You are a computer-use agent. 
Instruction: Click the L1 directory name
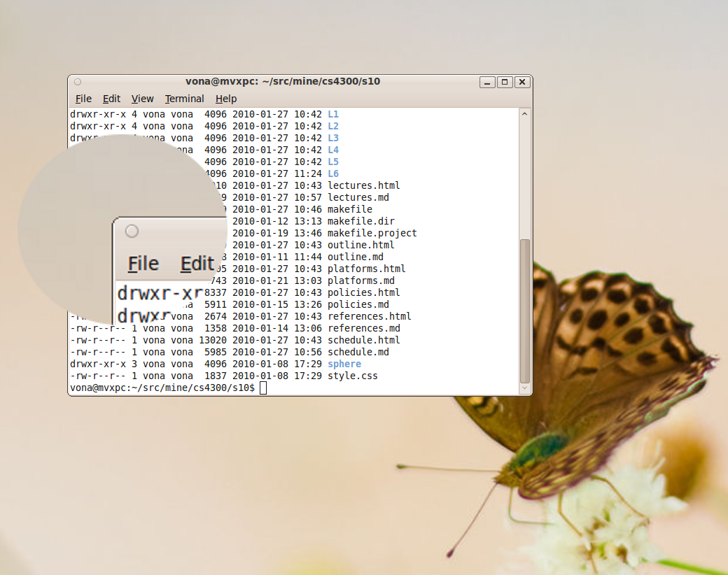point(333,114)
